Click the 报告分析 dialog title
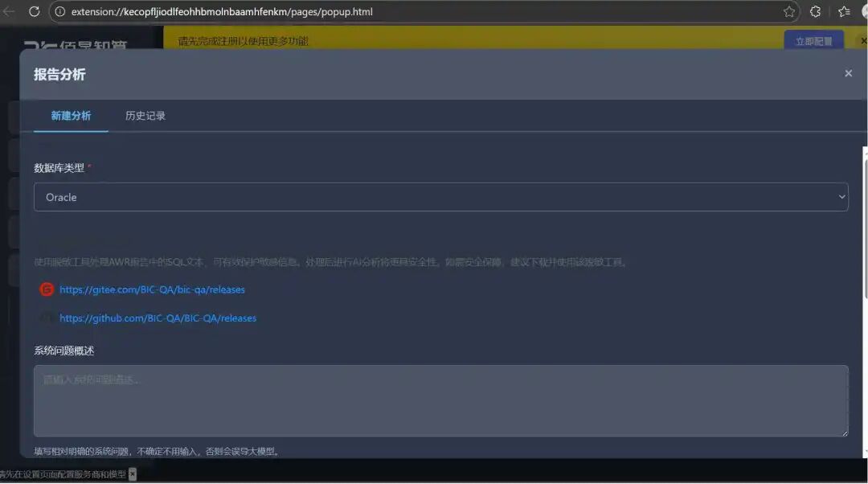868x484 pixels. (x=59, y=74)
